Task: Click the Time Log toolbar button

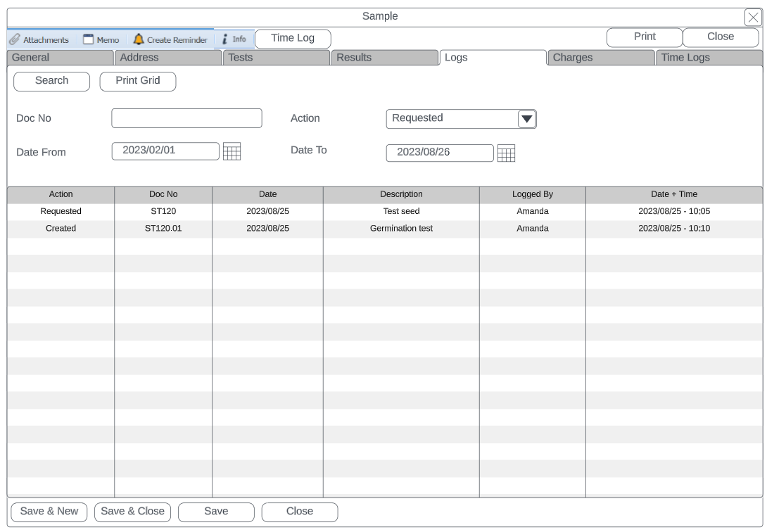Action: (x=293, y=39)
